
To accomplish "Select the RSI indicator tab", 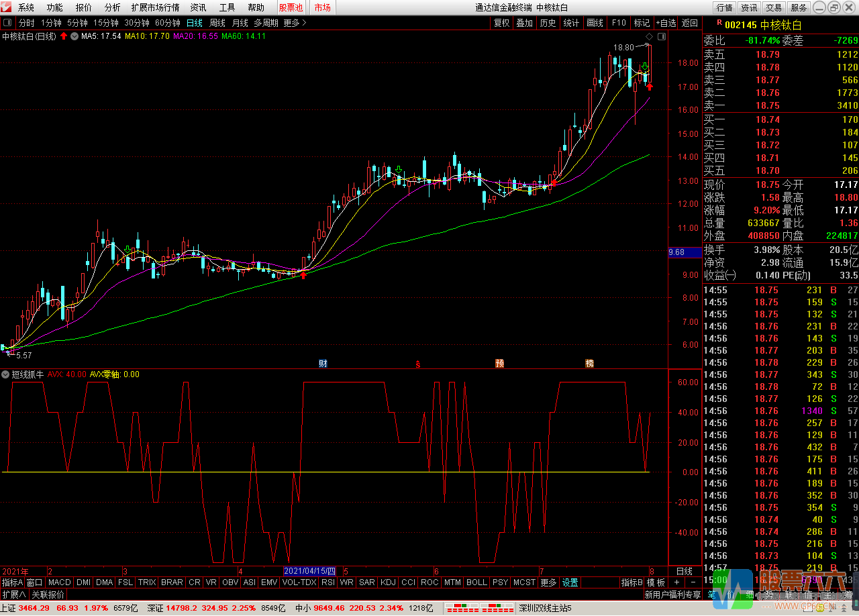I will click(x=327, y=582).
